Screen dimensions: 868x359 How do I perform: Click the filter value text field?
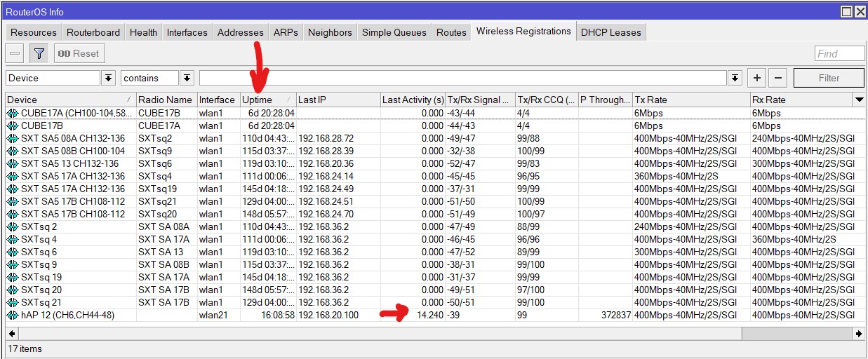click(464, 78)
